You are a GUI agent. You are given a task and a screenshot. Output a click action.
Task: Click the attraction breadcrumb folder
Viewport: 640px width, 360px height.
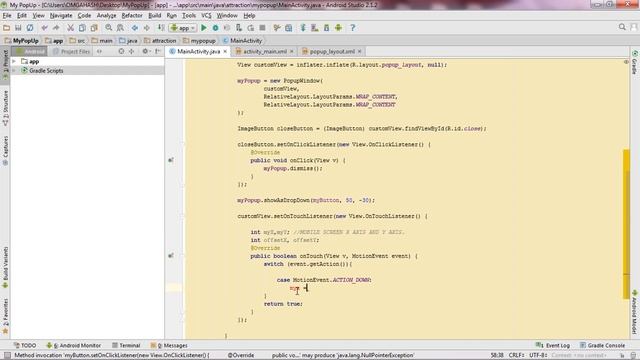coord(160,41)
